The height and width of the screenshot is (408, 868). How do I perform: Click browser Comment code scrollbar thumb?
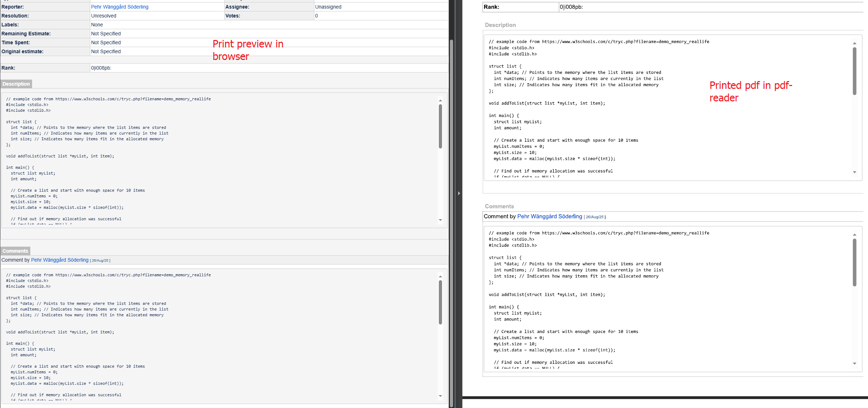pyautogui.click(x=440, y=302)
